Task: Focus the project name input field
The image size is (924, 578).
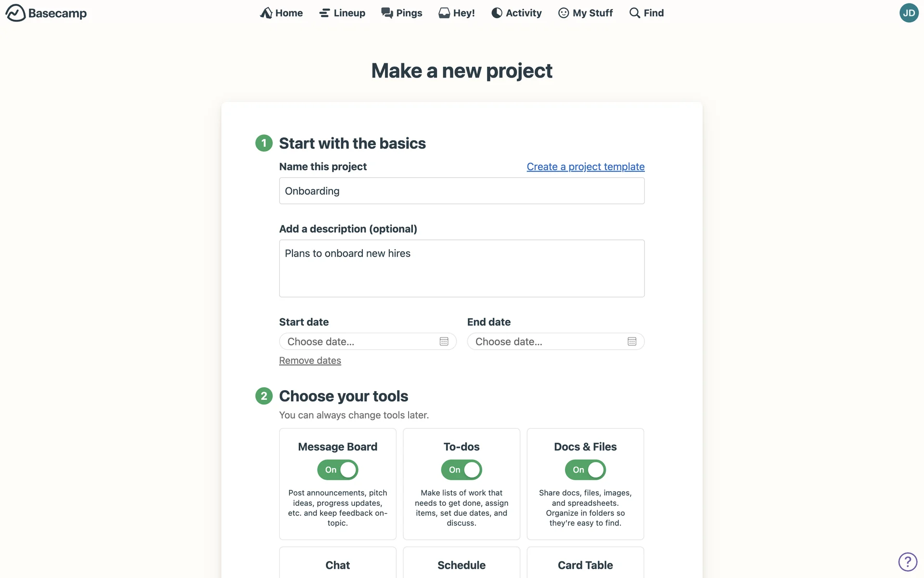Action: pyautogui.click(x=462, y=191)
